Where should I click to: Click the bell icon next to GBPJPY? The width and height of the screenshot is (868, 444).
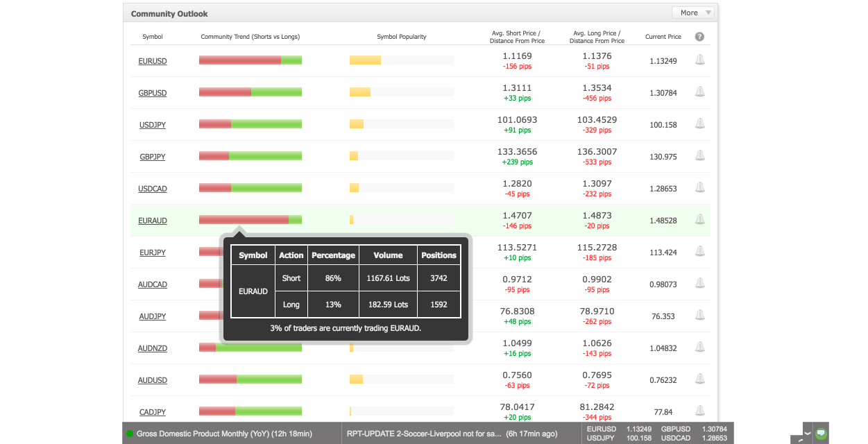[x=699, y=156]
